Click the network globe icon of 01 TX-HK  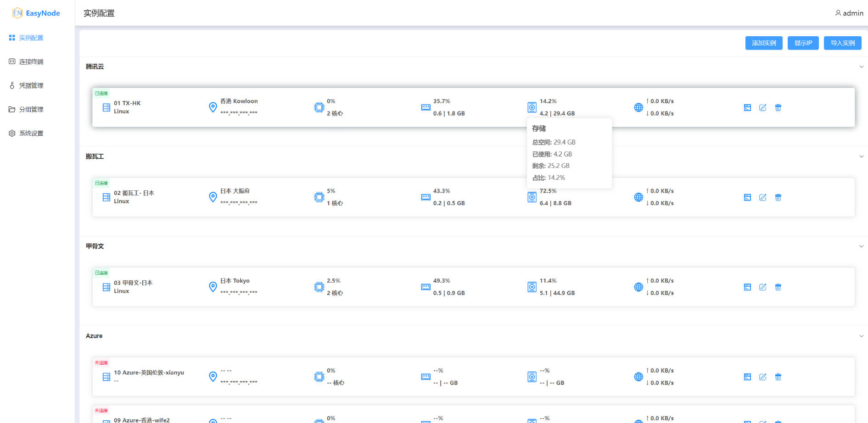click(x=638, y=107)
